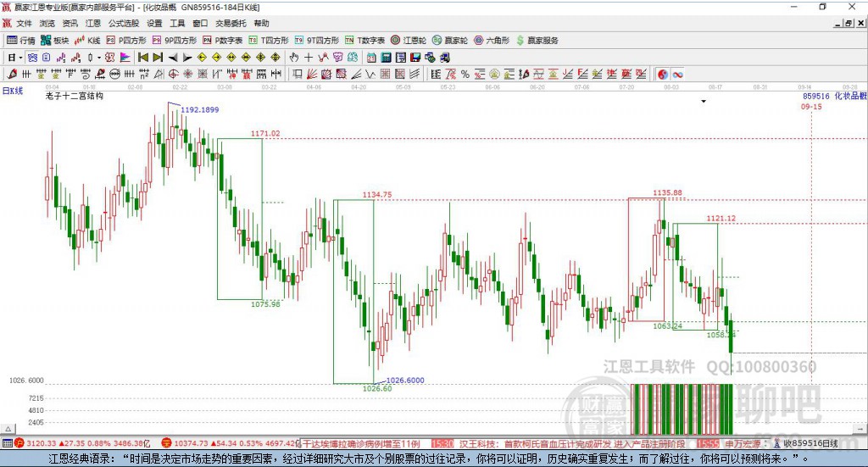Click 收859516日线 status bar entry
Screen dimensions: 868x467
(810, 443)
